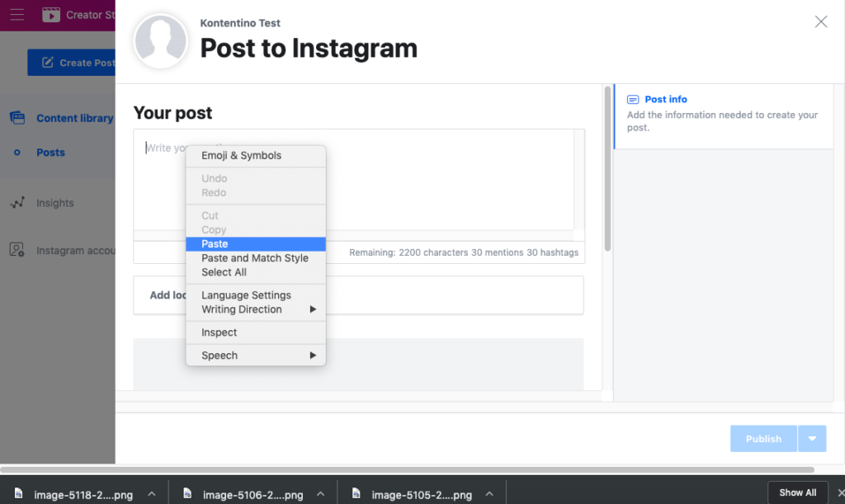Choose Paste from the context menu

256,244
